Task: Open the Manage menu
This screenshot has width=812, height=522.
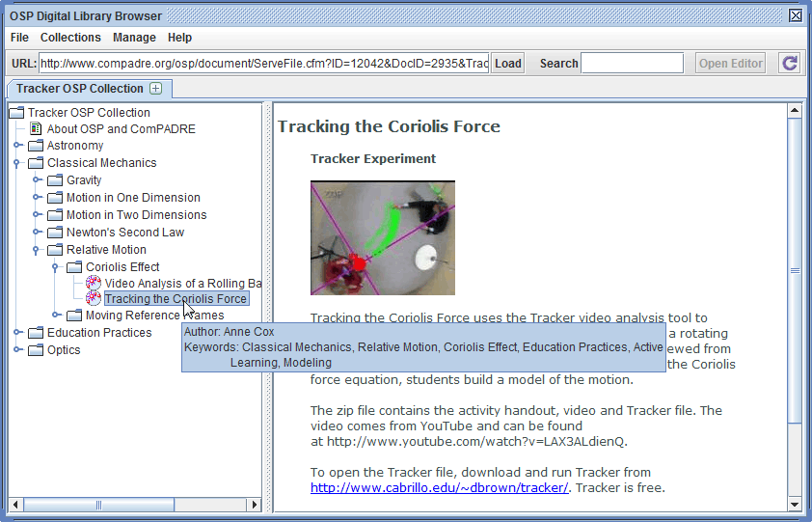Action: 134,38
